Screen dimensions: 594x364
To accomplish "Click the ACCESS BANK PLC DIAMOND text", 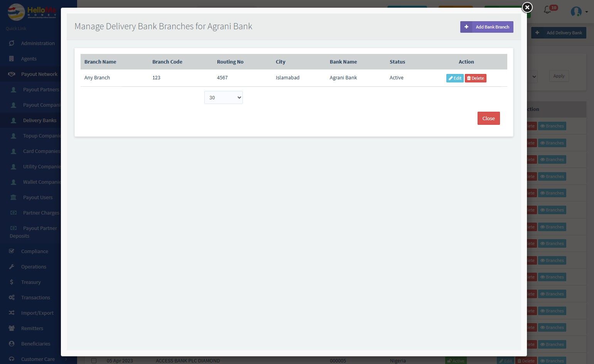I will [x=188, y=361].
